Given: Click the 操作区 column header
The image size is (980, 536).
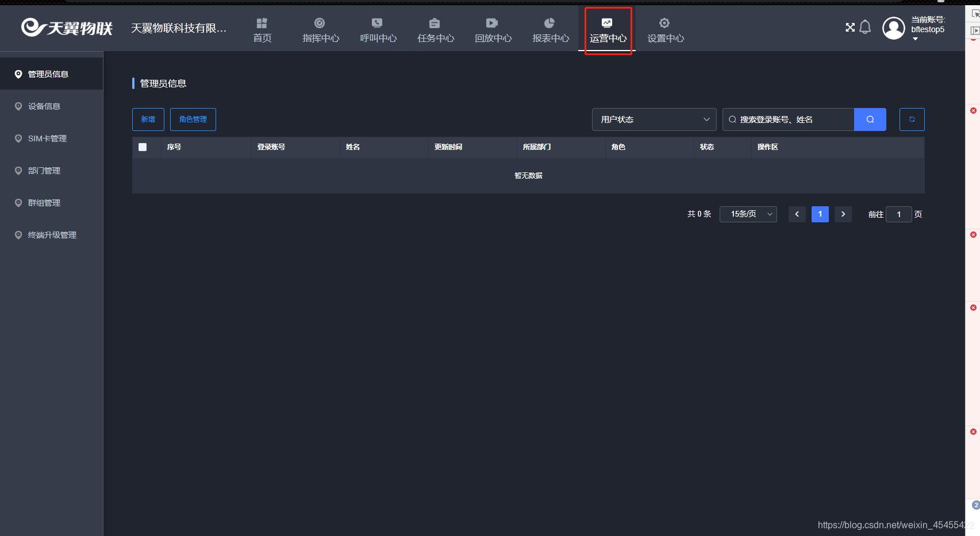Looking at the screenshot, I should click(x=768, y=147).
